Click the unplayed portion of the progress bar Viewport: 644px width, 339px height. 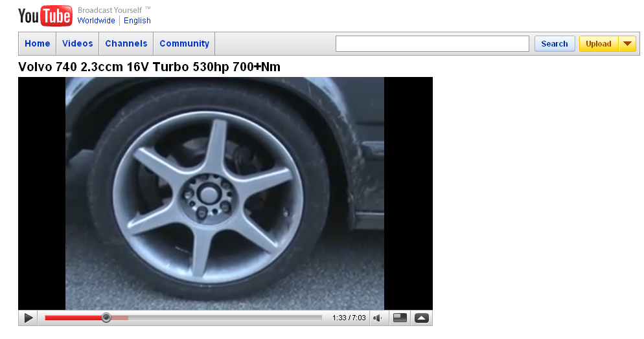[x=225, y=318]
